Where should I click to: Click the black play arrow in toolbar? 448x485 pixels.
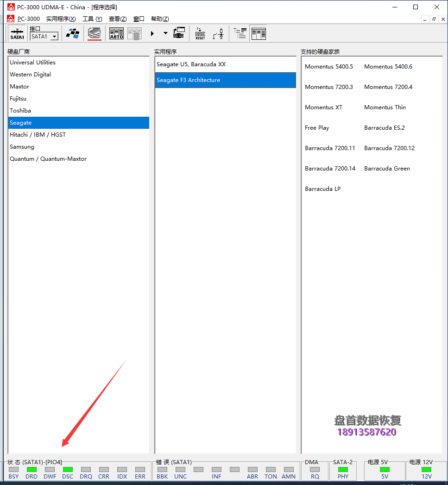click(152, 33)
